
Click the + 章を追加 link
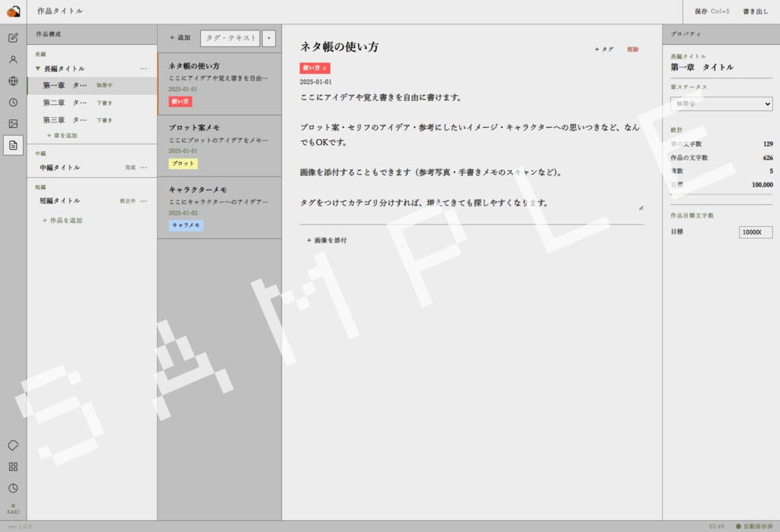tap(62, 135)
